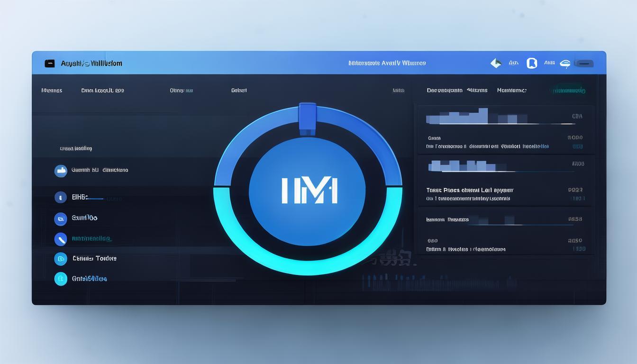Click the sidebar icon beside 'Gumfoo'
637x364 pixels.
click(x=61, y=218)
